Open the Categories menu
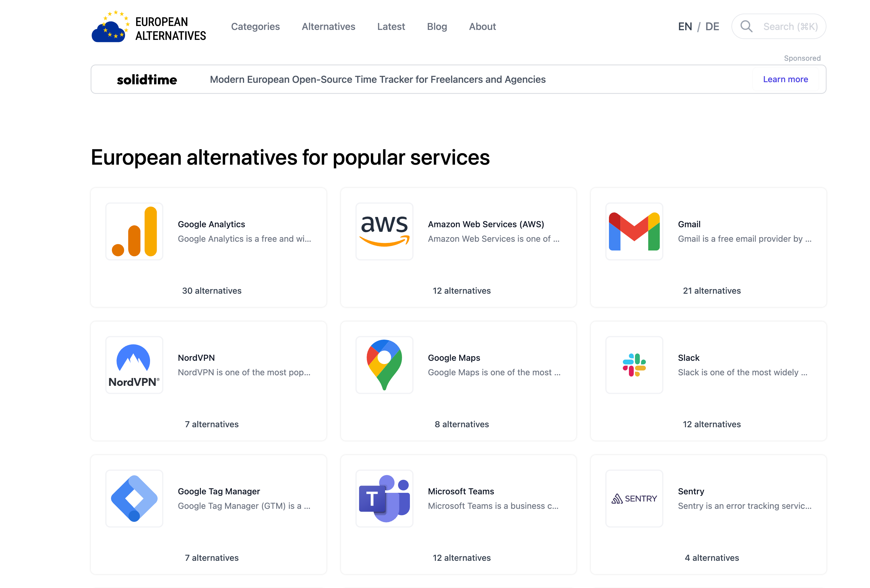870x588 pixels. tap(256, 27)
